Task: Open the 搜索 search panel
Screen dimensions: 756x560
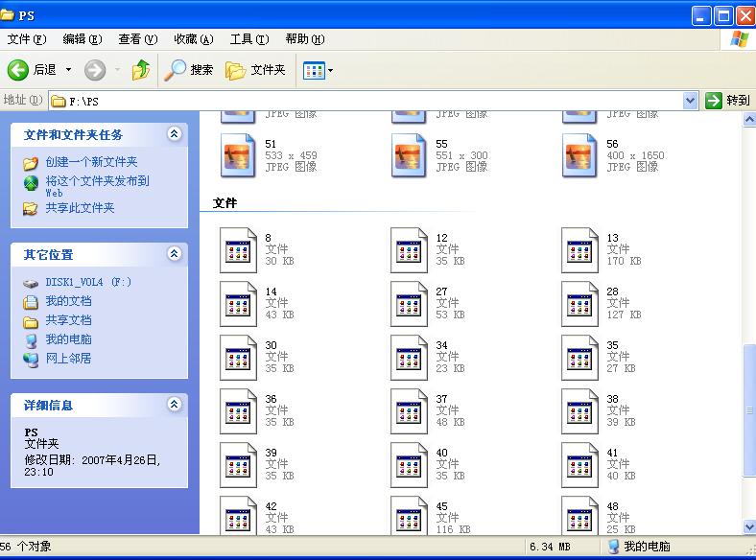Action: [188, 70]
